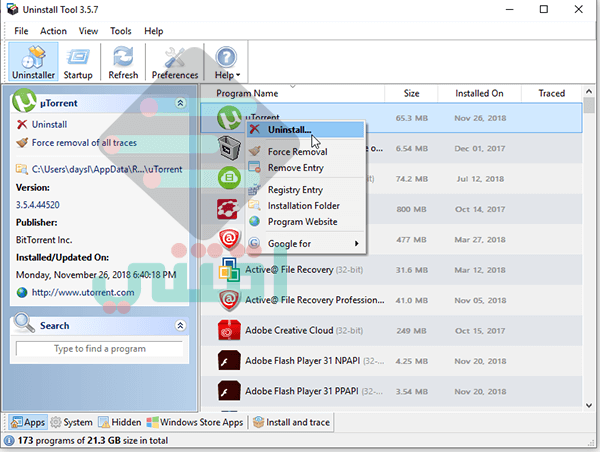Screen dimensions: 600x452
Task: Open the Tools menu
Action: coord(121,31)
